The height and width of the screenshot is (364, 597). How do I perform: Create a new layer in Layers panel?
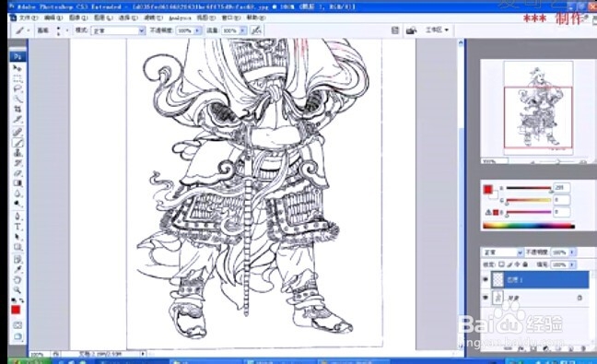[x=570, y=348]
